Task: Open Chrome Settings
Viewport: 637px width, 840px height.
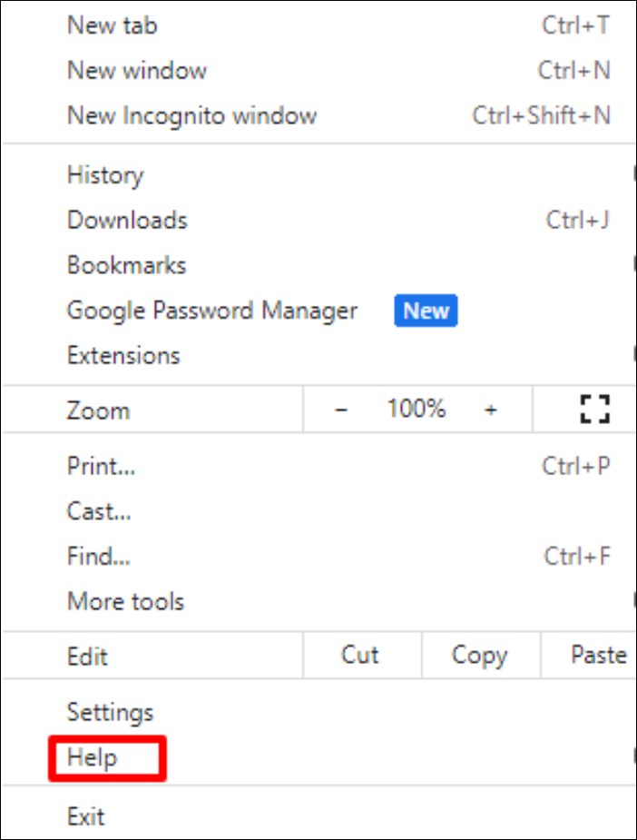Action: pyautogui.click(x=110, y=712)
